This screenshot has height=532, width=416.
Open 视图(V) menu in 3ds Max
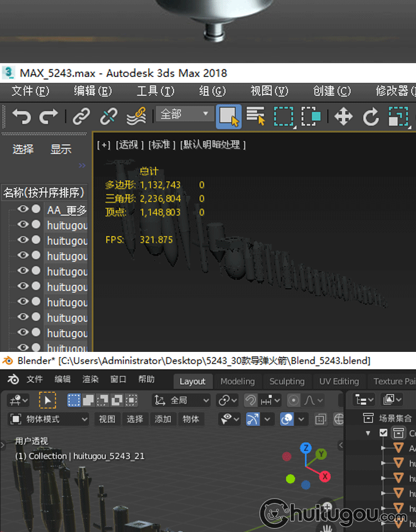click(270, 91)
